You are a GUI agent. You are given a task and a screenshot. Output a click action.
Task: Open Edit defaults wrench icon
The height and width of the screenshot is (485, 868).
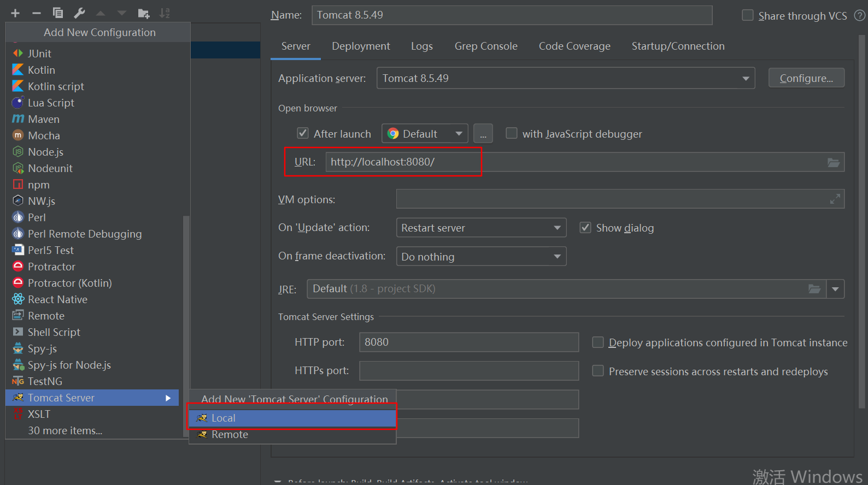[x=79, y=13]
